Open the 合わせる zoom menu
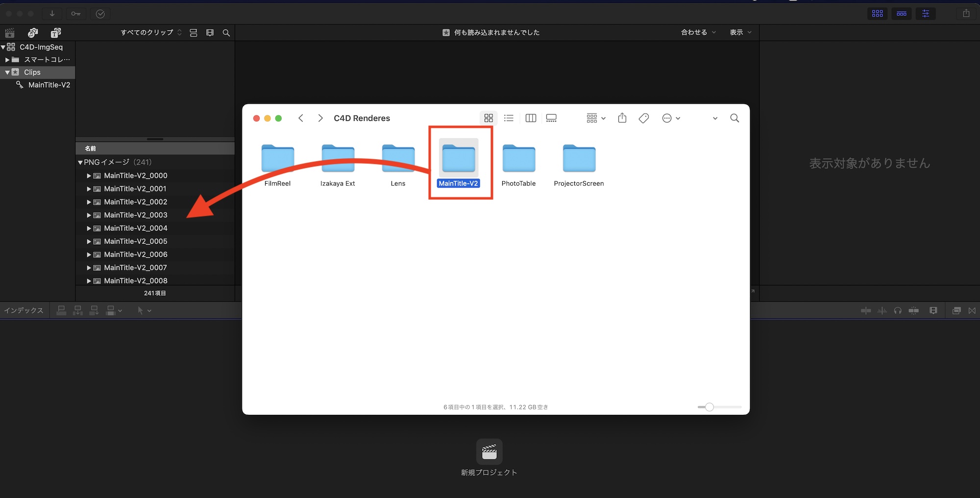This screenshot has width=980, height=498. [x=698, y=33]
